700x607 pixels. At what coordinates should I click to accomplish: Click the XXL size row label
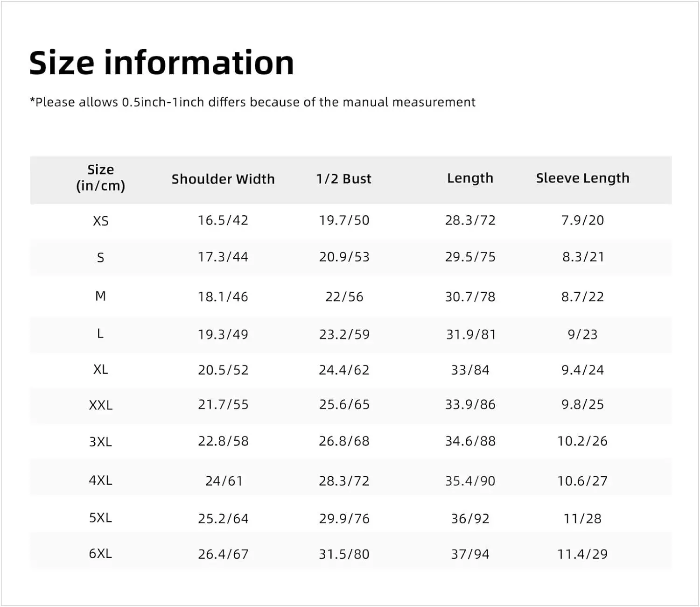pos(100,405)
